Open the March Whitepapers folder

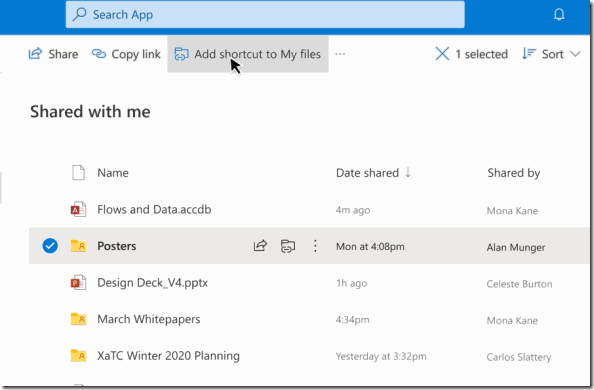pyautogui.click(x=148, y=319)
